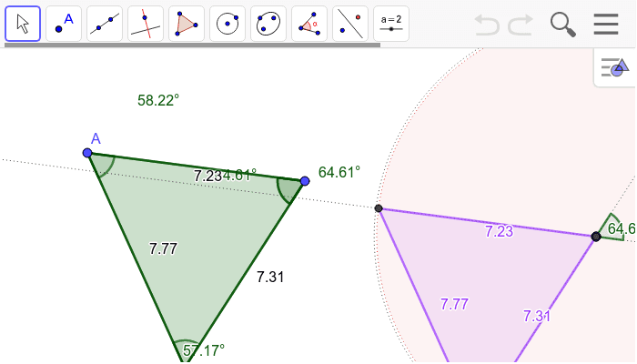Select the Polygon tool
The image size is (637, 364).
tap(187, 24)
